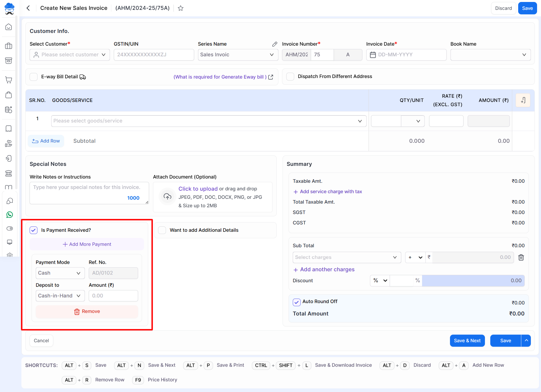Open the Select Customer dropdown
The width and height of the screenshot is (541, 392).
(x=70, y=55)
